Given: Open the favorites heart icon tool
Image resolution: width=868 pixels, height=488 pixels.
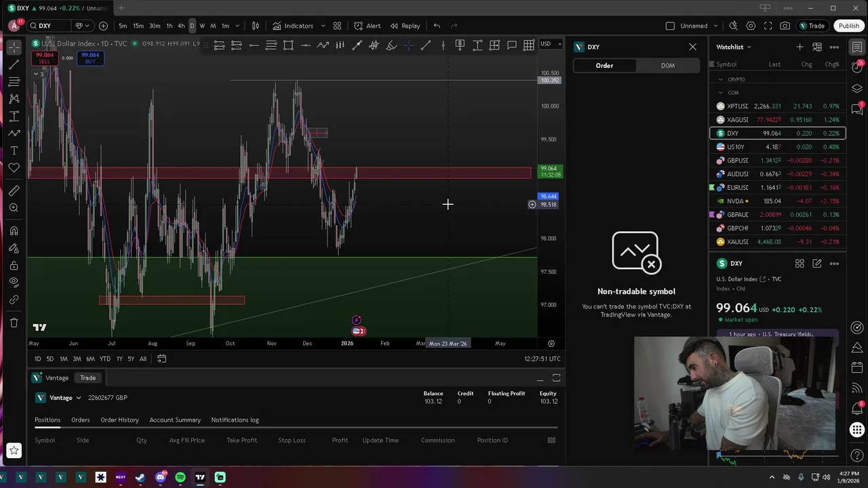Looking at the screenshot, I should point(14,167).
